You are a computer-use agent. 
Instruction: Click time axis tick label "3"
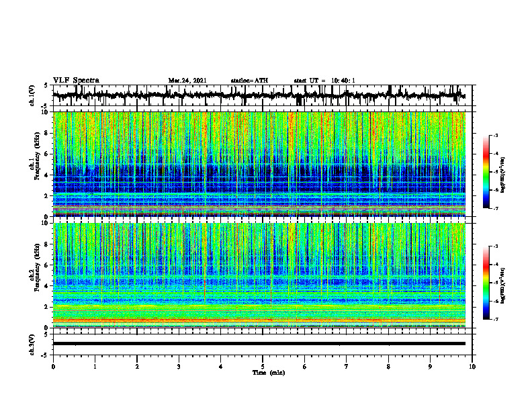179,367
